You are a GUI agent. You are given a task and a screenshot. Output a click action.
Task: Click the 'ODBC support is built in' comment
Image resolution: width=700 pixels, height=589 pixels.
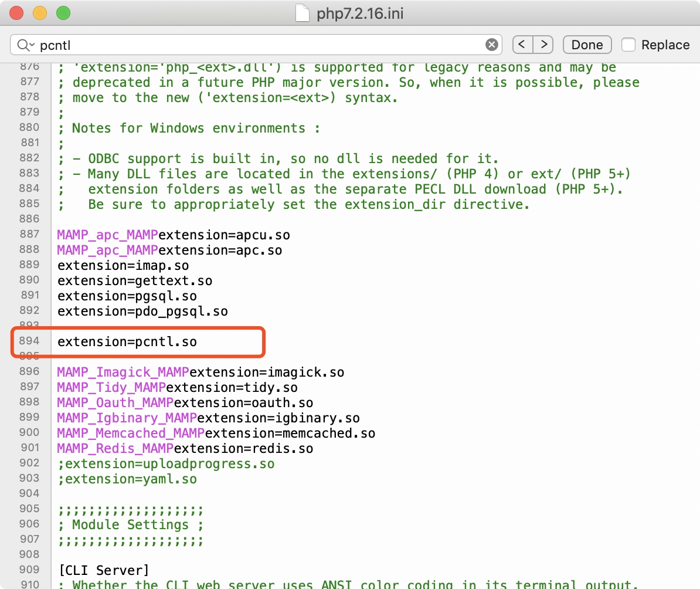coord(278,158)
